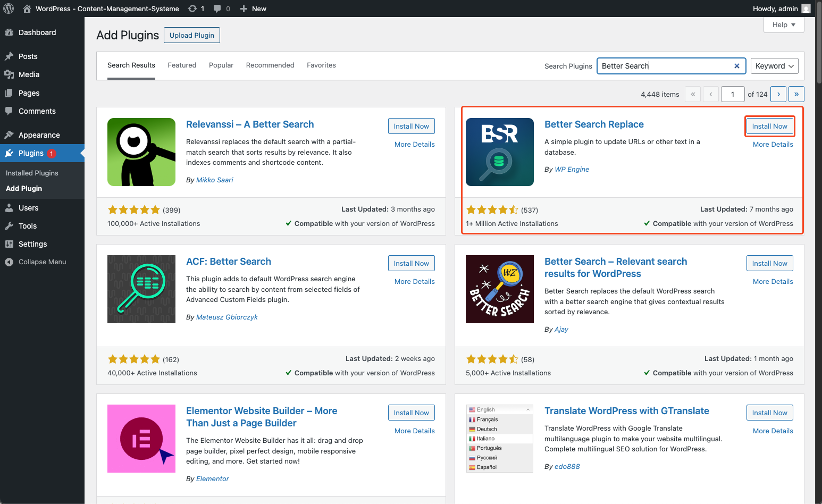Click the Elementor plugin logo icon

point(141,439)
